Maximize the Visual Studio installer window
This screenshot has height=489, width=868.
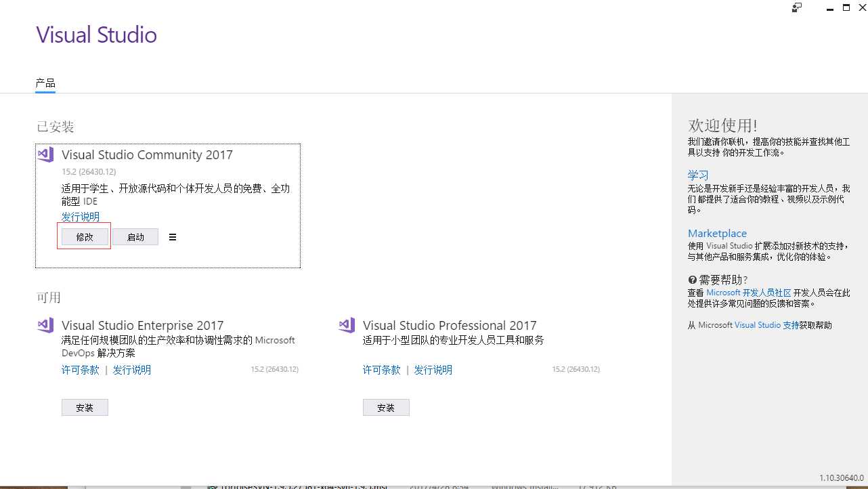point(846,8)
